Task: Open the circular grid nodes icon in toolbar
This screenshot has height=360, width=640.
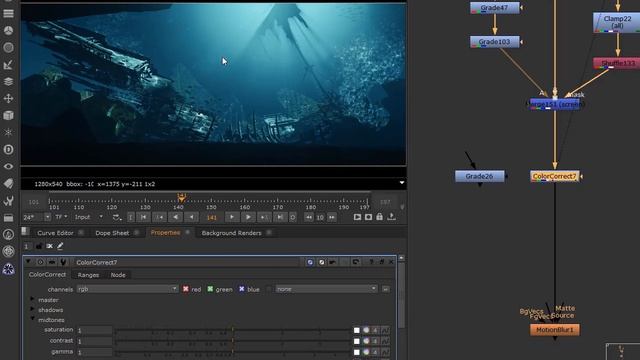Action: point(8,251)
